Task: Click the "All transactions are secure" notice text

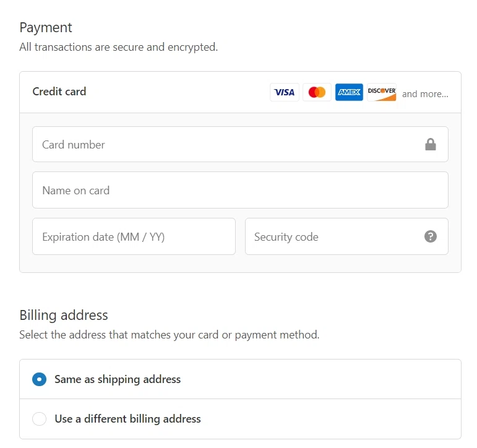Action: click(x=118, y=47)
